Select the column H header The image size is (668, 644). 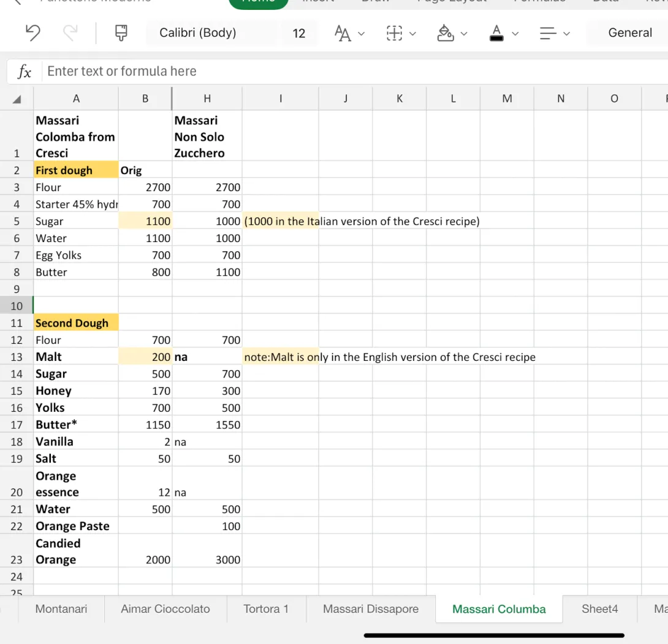[207, 99]
